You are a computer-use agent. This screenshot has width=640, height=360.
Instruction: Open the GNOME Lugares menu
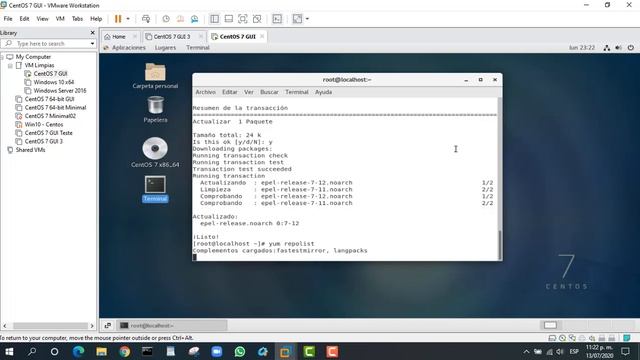click(165, 48)
